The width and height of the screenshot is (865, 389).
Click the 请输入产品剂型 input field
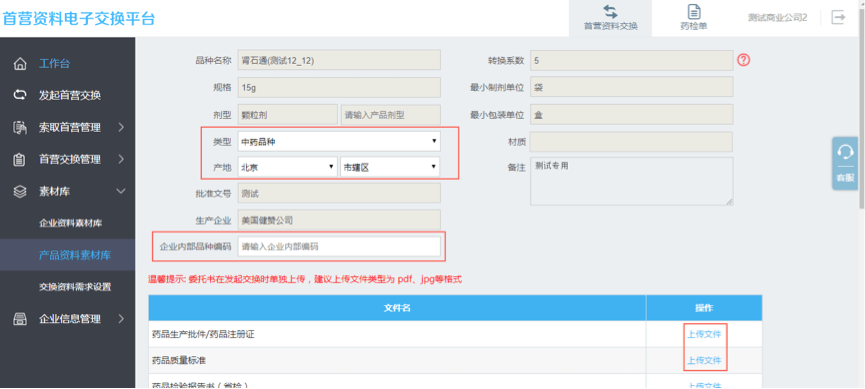click(x=391, y=115)
